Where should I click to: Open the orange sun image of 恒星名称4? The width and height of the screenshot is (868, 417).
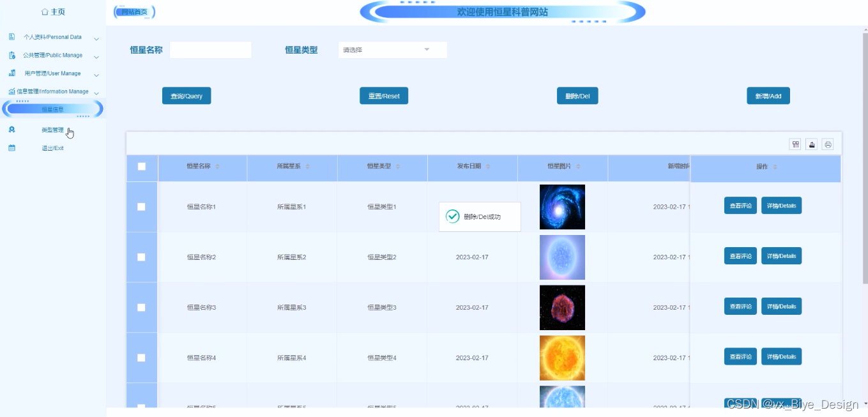562,358
